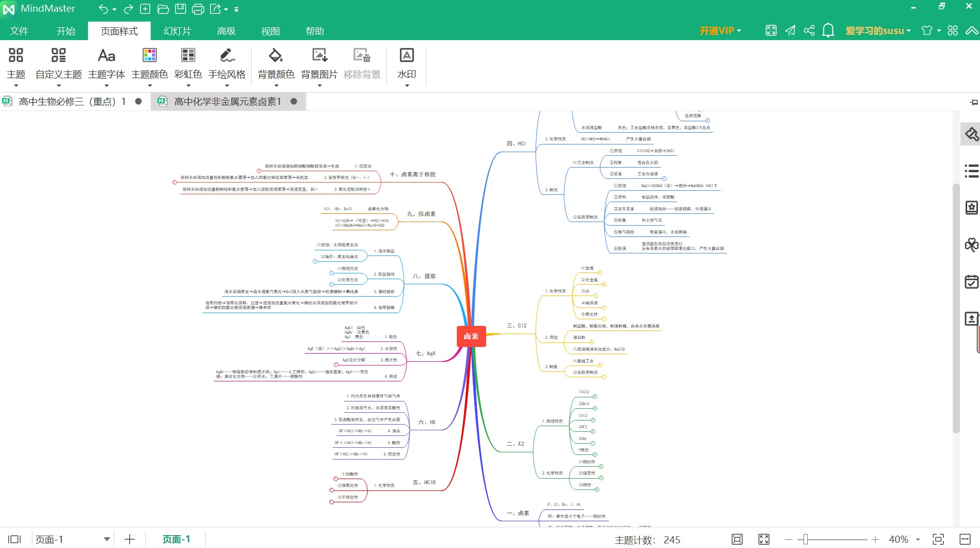
Task: Collapse the ribbon with chevron icon
Action: tap(971, 30)
